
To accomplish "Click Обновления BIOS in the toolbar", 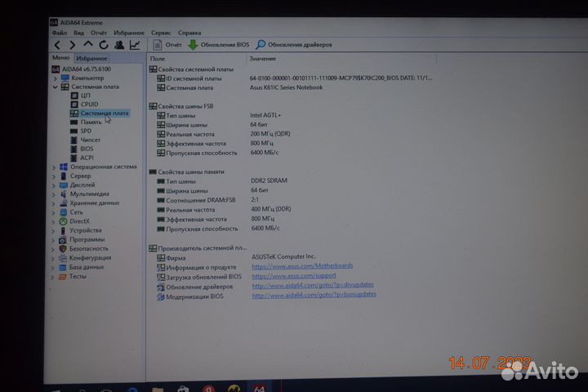I will (218, 45).
